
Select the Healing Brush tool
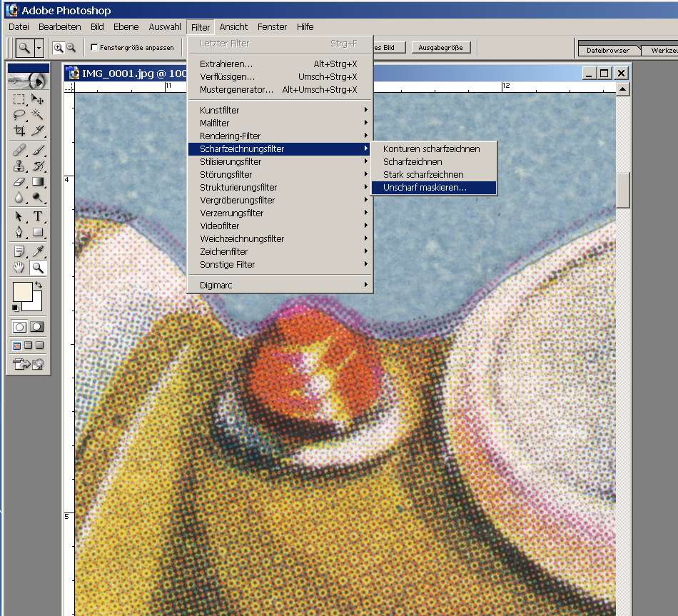(19, 150)
